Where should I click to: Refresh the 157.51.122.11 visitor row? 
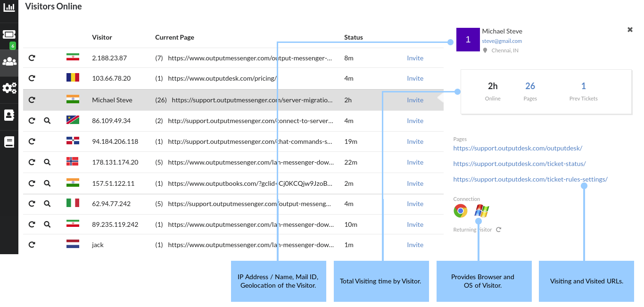[32, 183]
